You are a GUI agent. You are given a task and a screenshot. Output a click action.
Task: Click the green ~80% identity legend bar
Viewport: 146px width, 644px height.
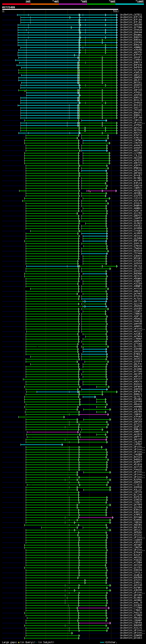101,4
